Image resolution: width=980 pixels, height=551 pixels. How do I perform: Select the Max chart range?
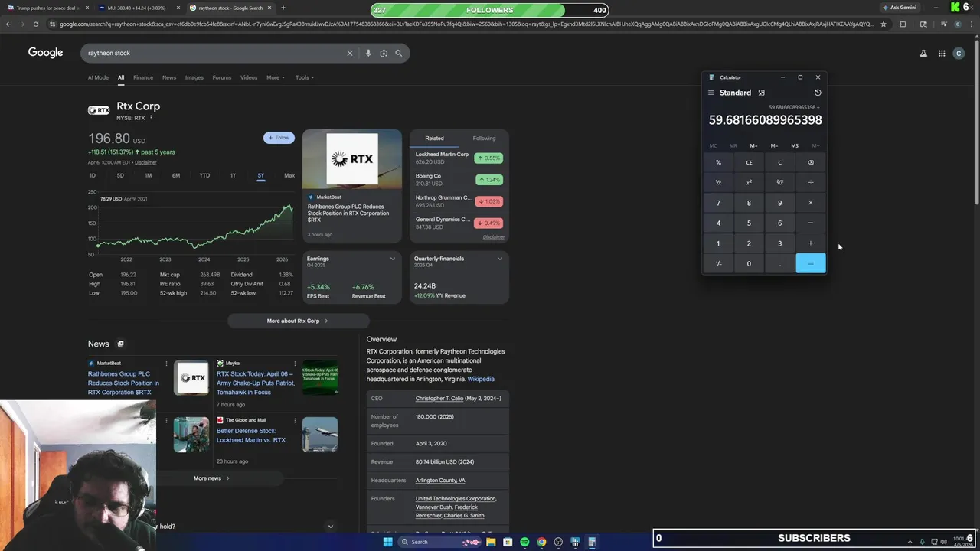289,175
